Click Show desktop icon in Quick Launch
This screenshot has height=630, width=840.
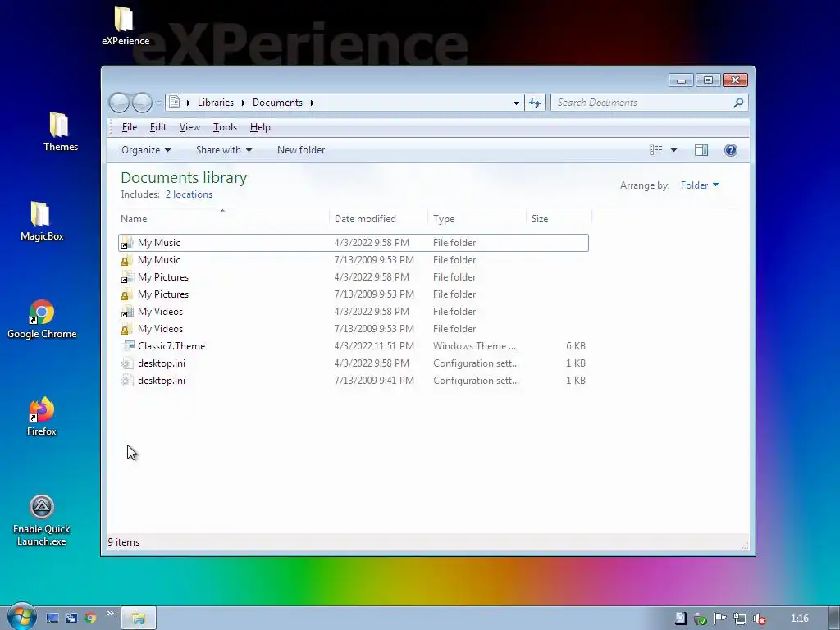(x=52, y=619)
